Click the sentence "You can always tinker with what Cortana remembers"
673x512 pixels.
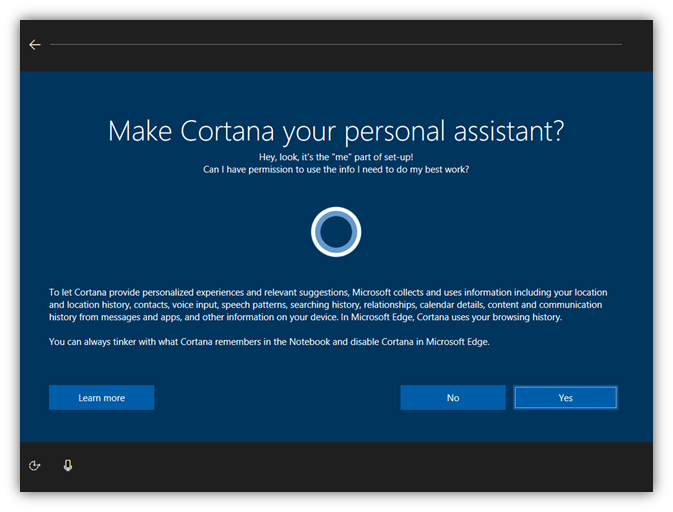[269, 342]
